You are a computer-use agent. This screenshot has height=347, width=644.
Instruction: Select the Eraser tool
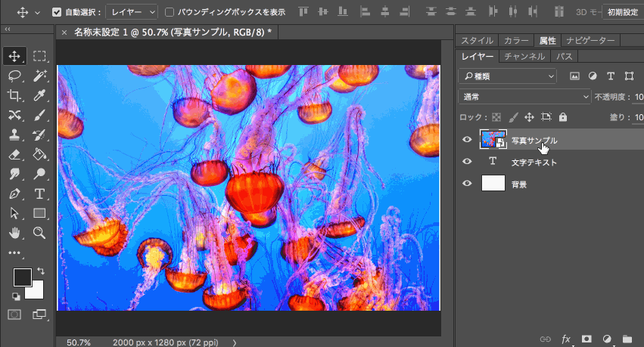(14, 154)
